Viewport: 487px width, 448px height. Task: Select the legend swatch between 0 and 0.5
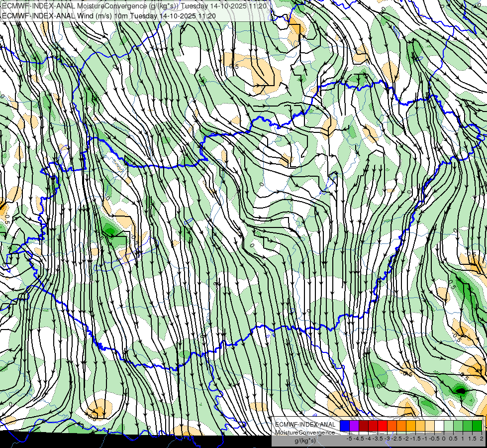tap(449, 426)
